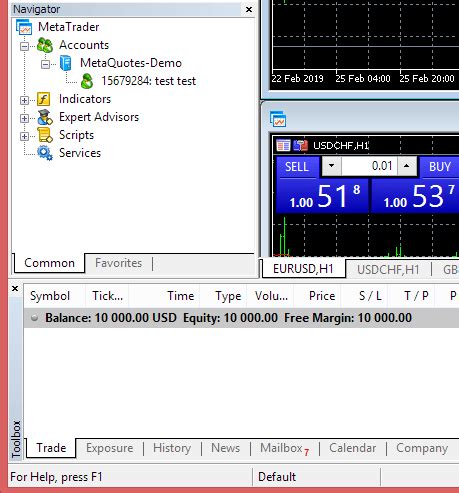459x493 pixels.
Task: Click the Accounts group icon
Action: click(45, 45)
